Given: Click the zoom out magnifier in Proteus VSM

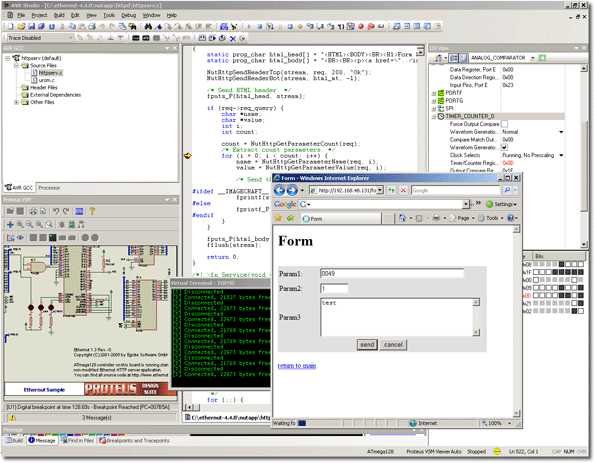Looking at the screenshot, I should (29, 224).
